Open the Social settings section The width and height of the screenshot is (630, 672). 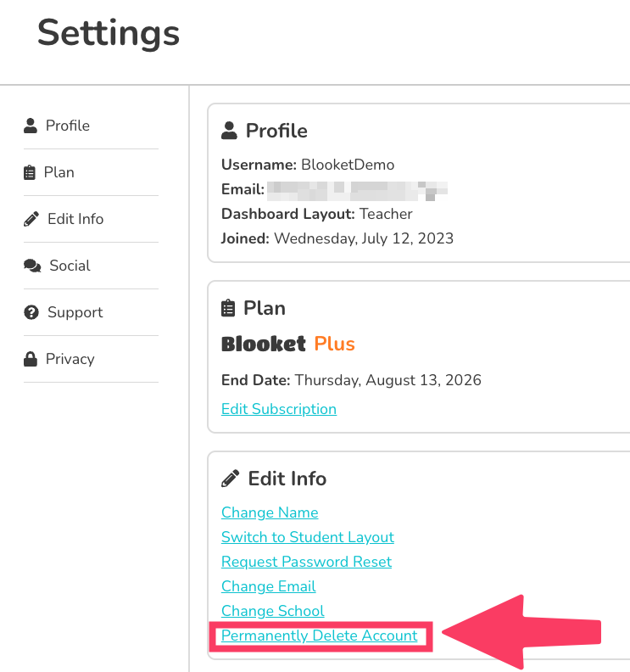[x=70, y=266]
